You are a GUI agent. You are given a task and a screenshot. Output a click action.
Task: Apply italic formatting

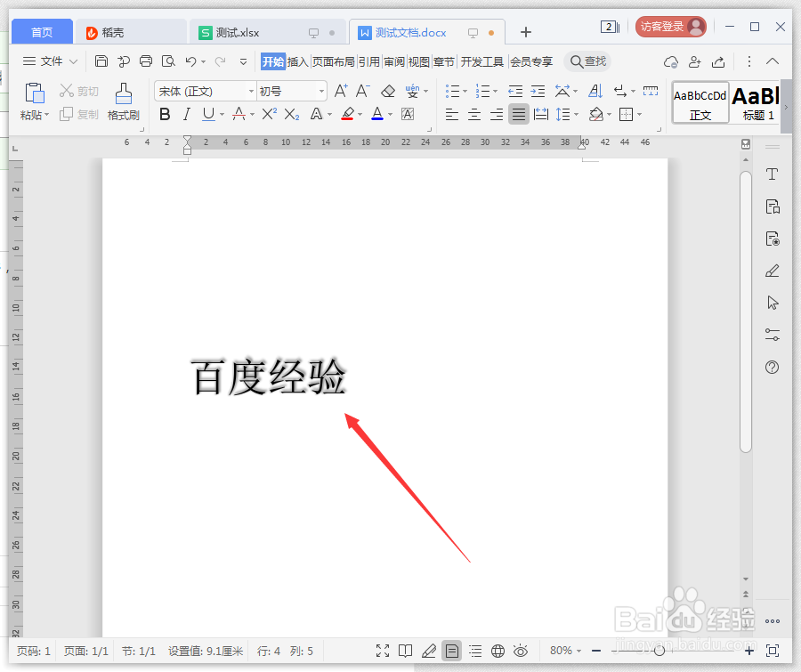click(187, 114)
